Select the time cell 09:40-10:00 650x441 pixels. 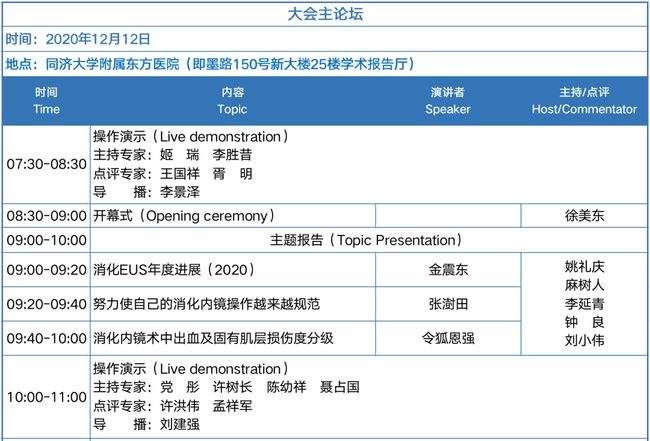click(x=46, y=339)
